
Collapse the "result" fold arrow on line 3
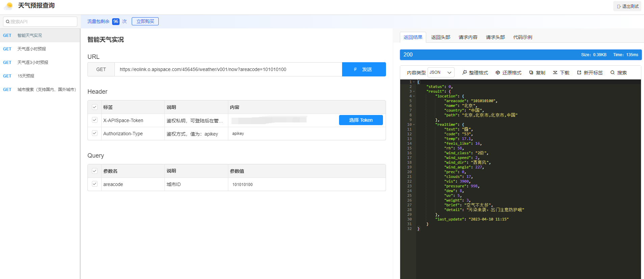click(414, 91)
